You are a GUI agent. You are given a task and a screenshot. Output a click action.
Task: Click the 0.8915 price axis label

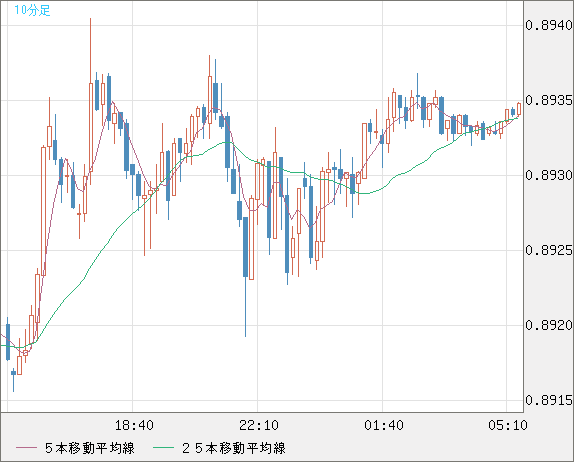click(549, 400)
